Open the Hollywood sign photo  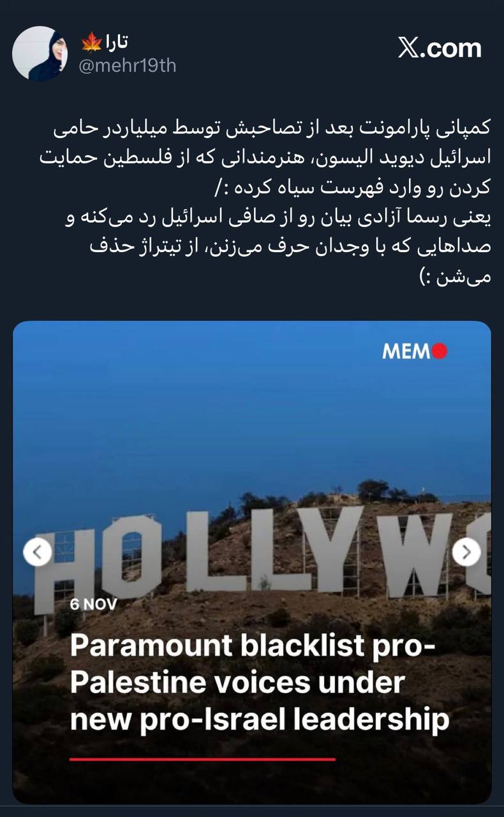point(252,562)
